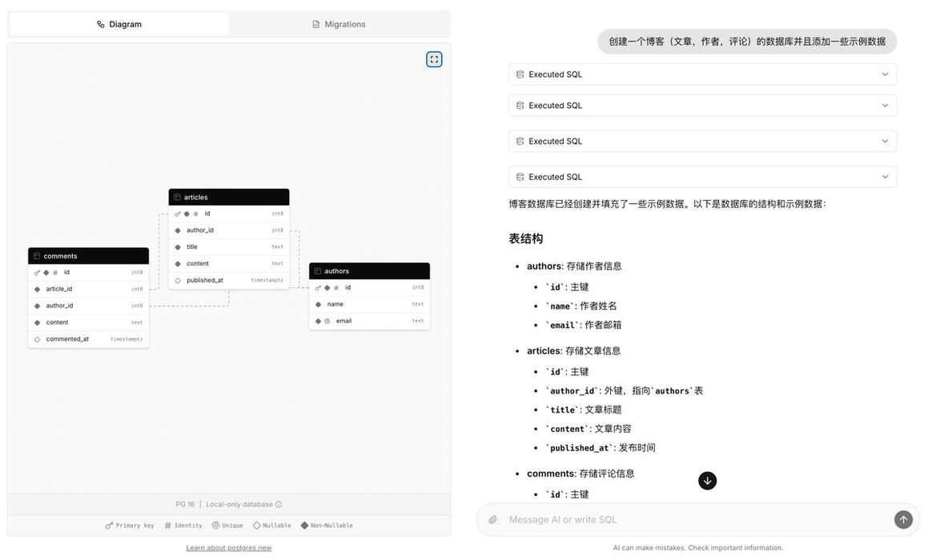Screen dimensions: 928x560
Task: Click the article_id column in comments table
Action: [89, 289]
